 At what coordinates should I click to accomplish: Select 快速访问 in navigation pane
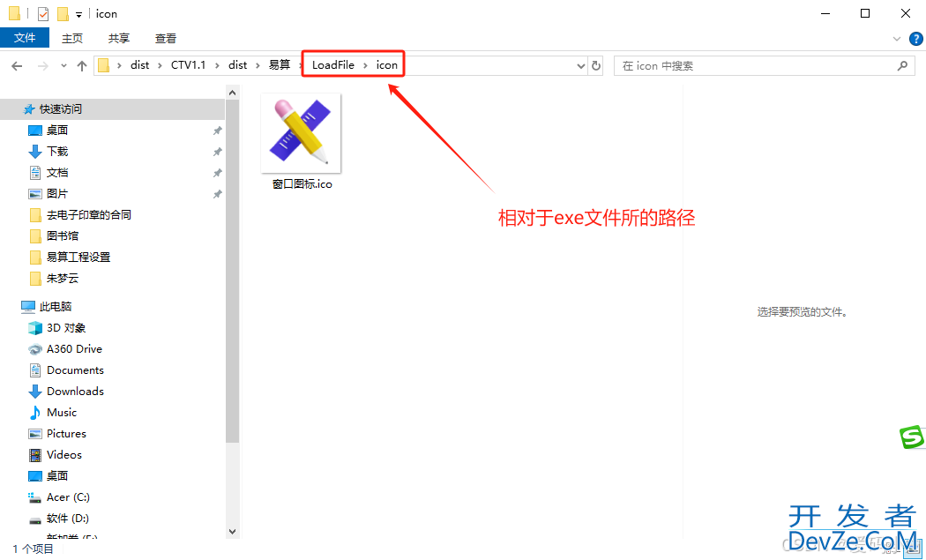coord(60,108)
